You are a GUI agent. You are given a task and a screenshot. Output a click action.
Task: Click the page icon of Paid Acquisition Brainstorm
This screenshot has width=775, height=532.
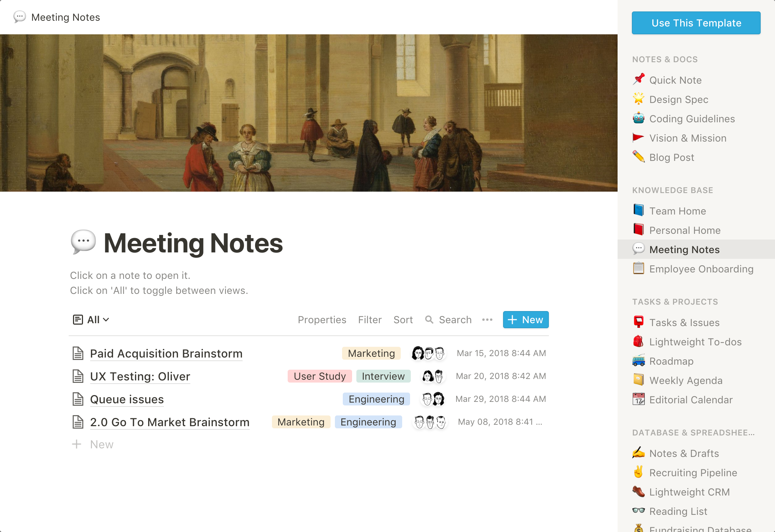tap(78, 353)
